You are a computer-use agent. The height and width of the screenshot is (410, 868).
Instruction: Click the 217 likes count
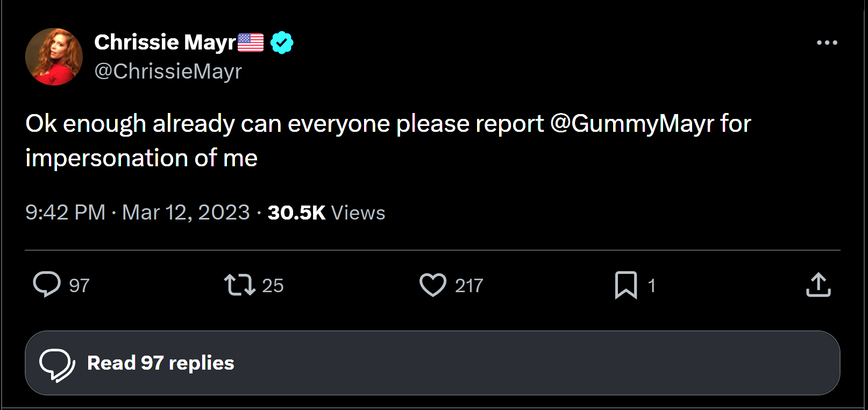[x=469, y=286]
